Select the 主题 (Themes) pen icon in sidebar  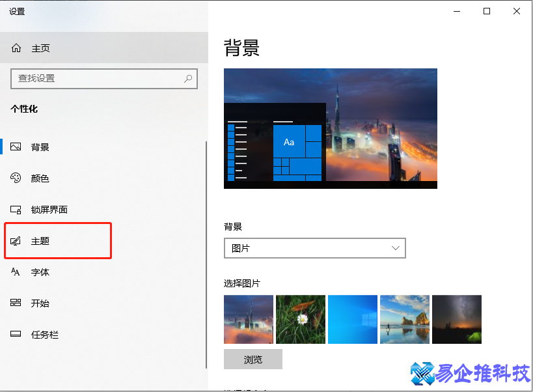click(16, 240)
